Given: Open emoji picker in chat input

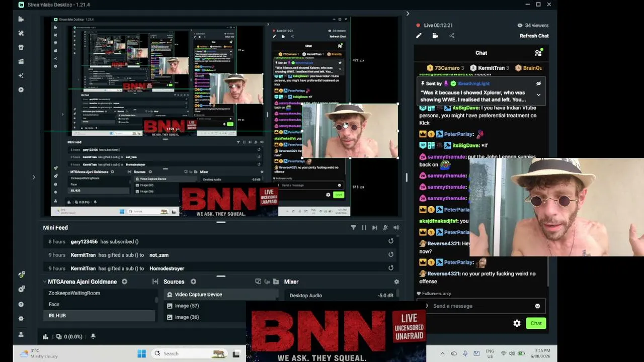Looking at the screenshot, I should [537, 306].
